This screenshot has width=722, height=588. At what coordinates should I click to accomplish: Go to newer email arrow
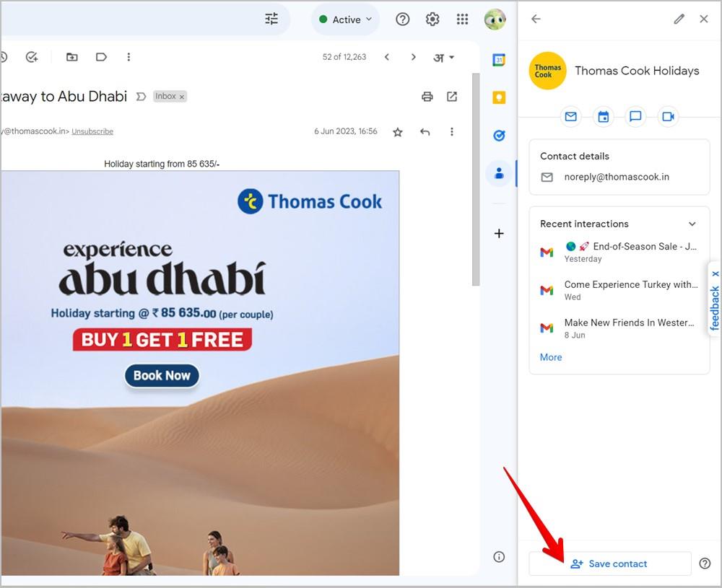387,57
